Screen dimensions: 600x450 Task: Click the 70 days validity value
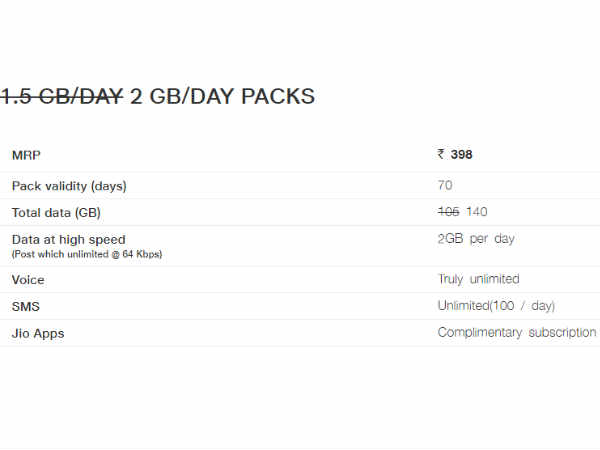coord(445,185)
